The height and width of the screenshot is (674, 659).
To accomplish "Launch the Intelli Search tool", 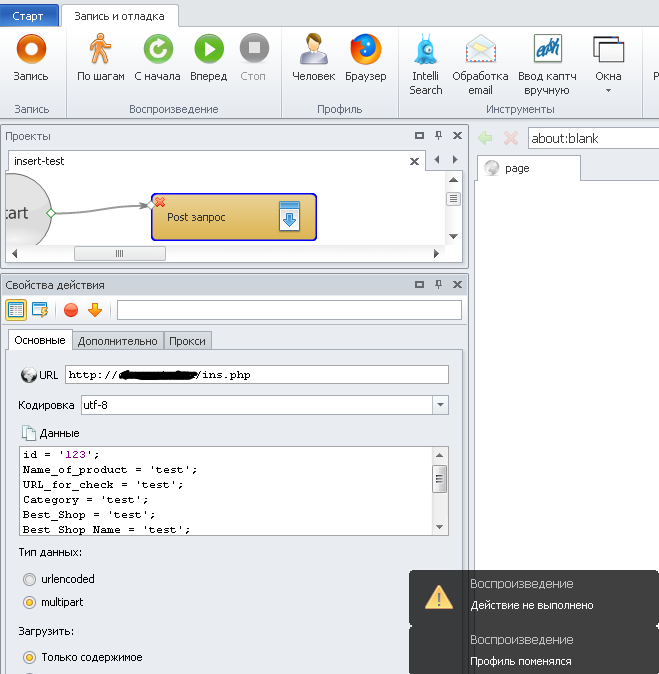I will point(426,64).
